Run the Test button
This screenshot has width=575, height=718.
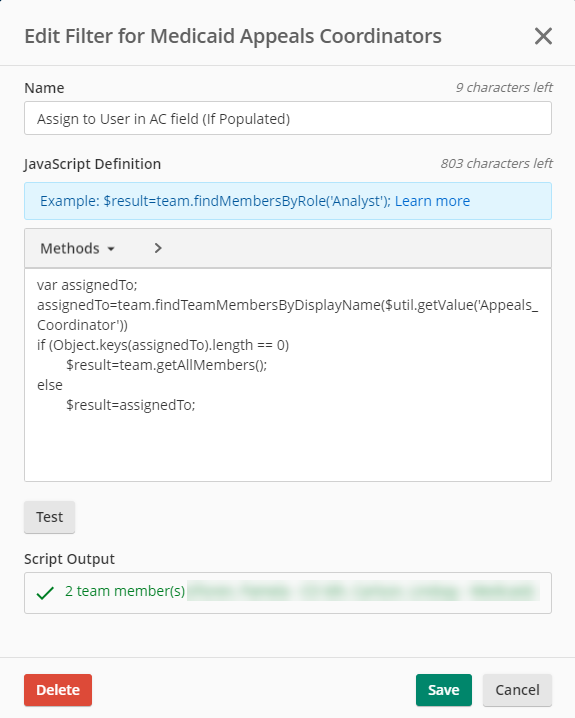point(49,517)
